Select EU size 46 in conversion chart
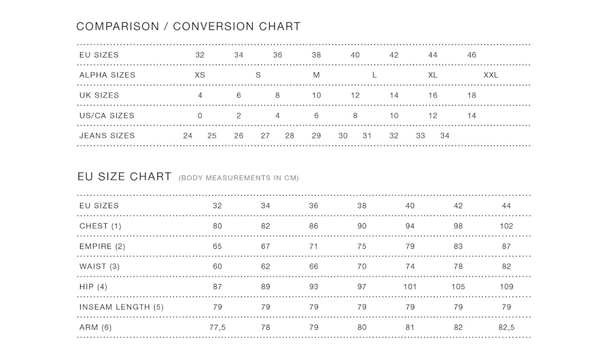The height and width of the screenshot is (364, 589). click(472, 55)
